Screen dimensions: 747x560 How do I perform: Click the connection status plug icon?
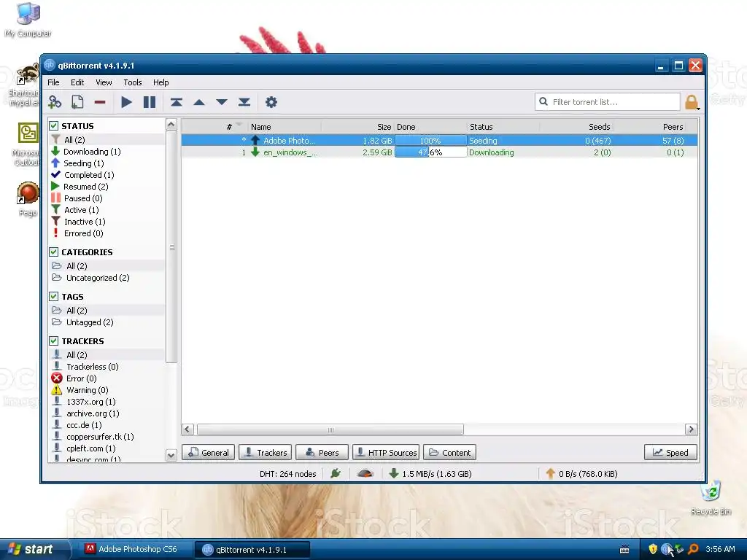pyautogui.click(x=336, y=473)
